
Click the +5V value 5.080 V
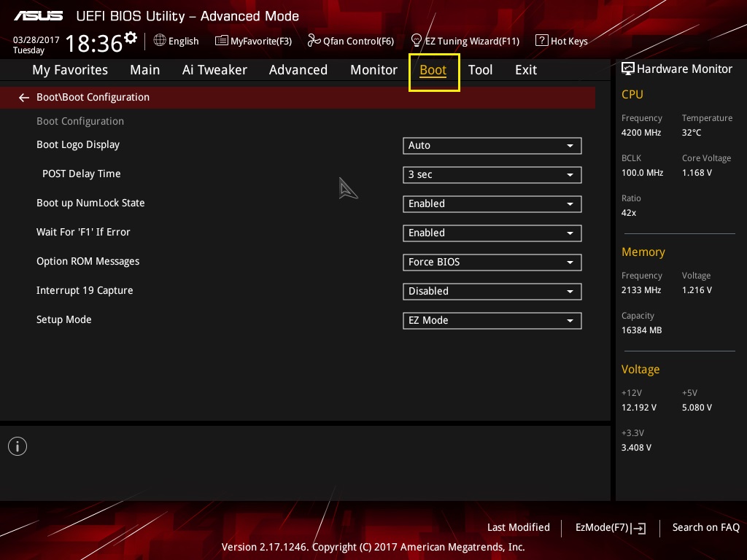pos(697,408)
